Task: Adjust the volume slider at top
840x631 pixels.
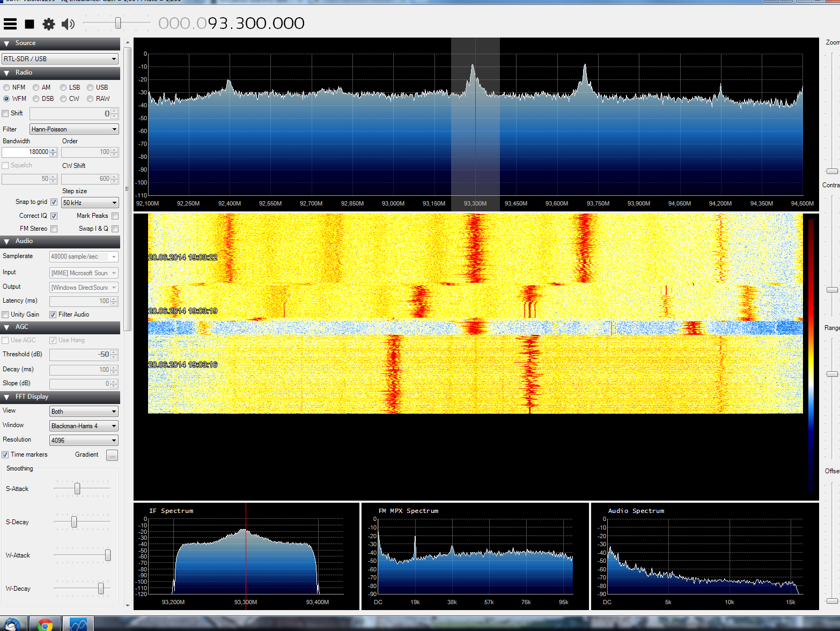Action: [x=117, y=23]
